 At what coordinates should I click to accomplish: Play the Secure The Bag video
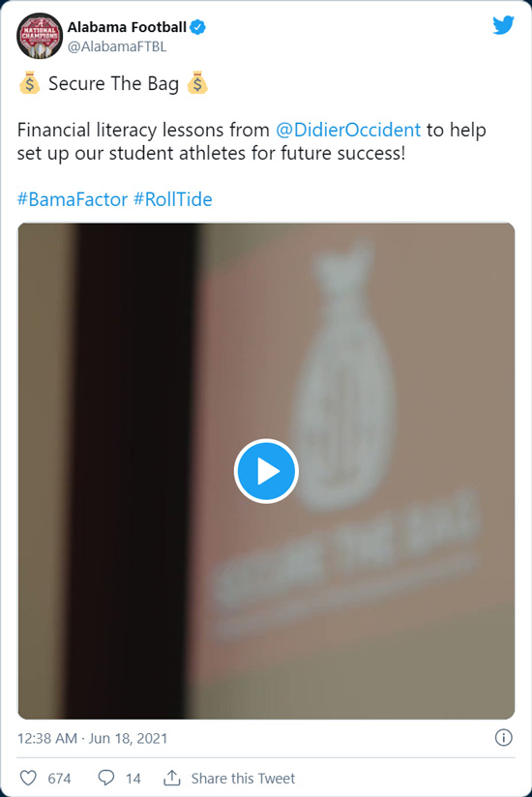click(x=266, y=471)
